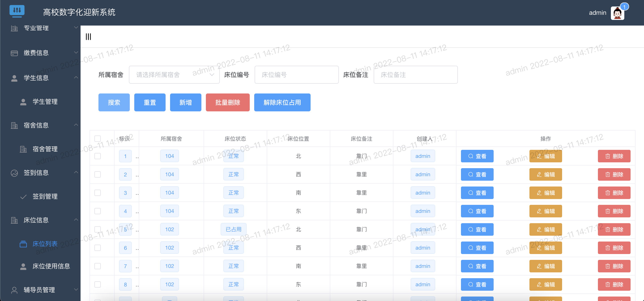Click checkmark icon beside 签到管理
This screenshot has height=301, width=644.
tap(23, 197)
